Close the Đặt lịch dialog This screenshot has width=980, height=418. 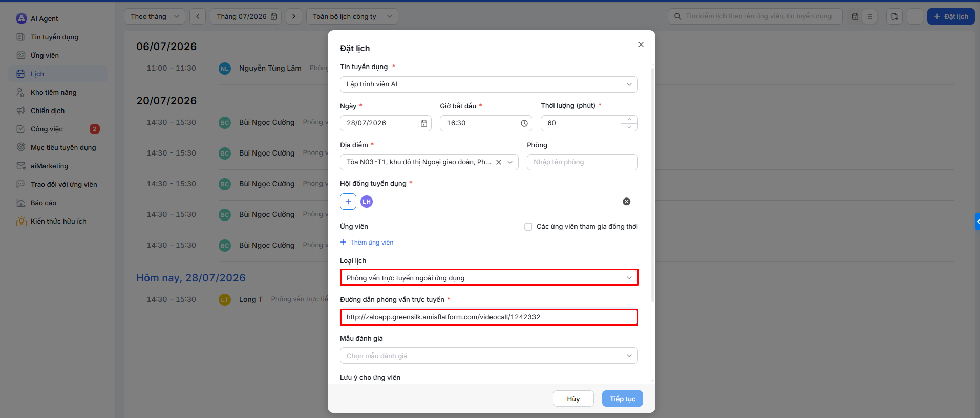641,45
